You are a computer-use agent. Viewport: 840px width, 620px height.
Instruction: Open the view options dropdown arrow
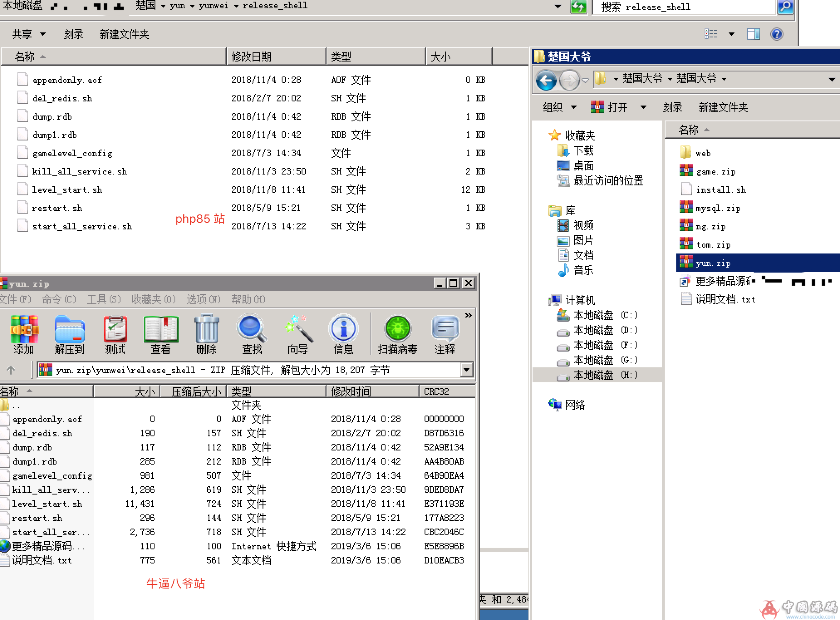pos(732,34)
